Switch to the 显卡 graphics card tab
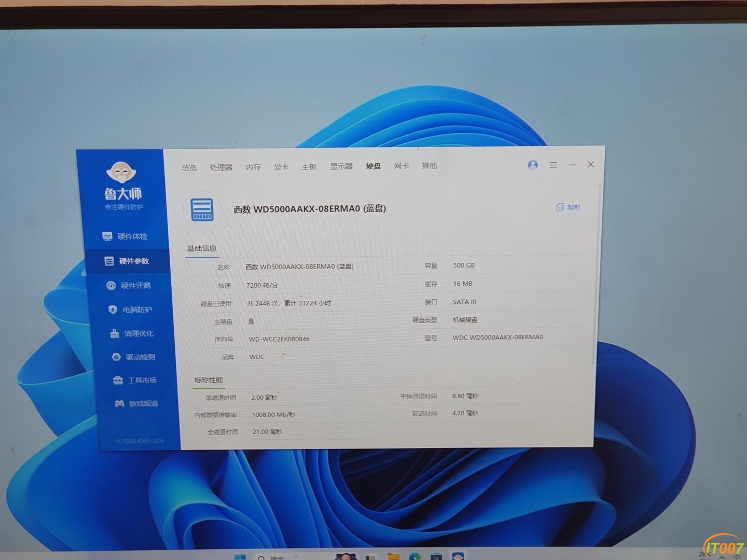Screen dimensions: 747x560 281,167
